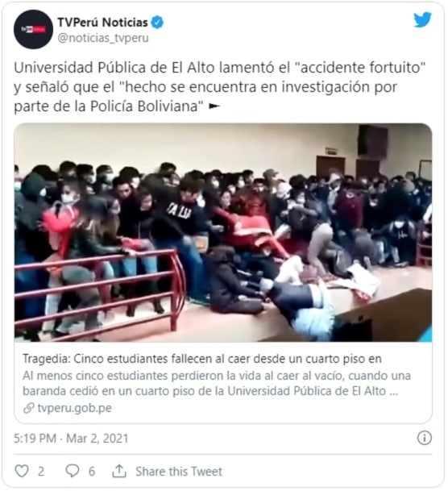Click the arrow emoji ending the tweet text

(x=214, y=106)
